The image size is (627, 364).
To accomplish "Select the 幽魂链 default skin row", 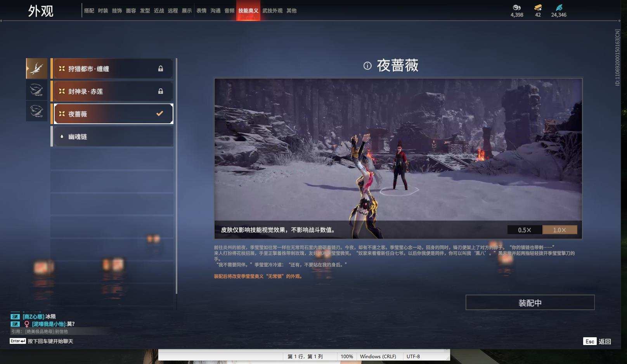I will [112, 136].
